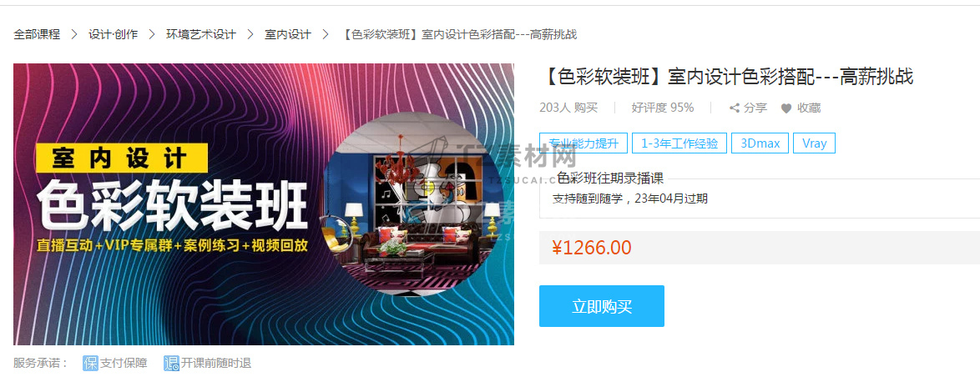Click breadcrumb arrow after 全部课程

[74, 34]
